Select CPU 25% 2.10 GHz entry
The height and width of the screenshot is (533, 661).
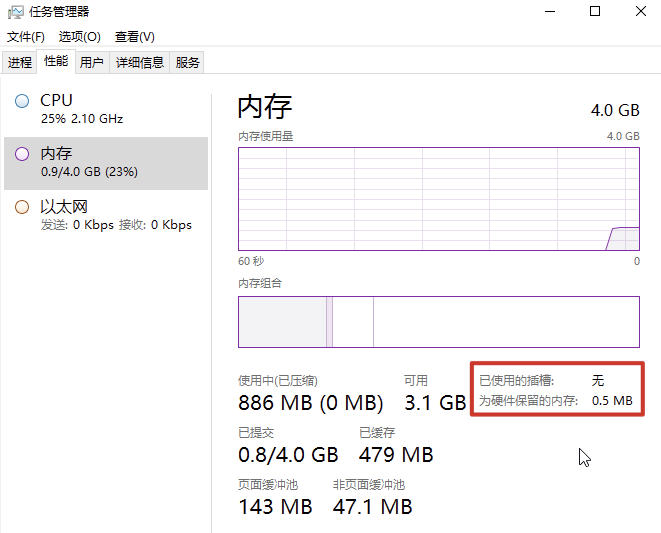(x=106, y=110)
